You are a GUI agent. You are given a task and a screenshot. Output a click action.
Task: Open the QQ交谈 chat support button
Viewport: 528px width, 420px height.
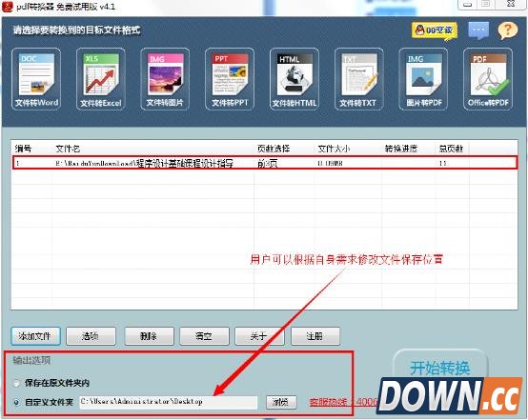click(x=435, y=31)
